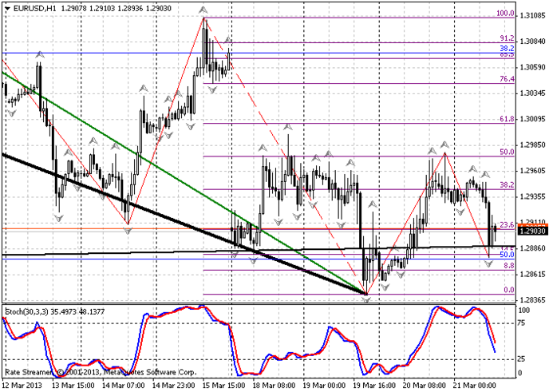The height and width of the screenshot is (392, 549).
Task: Click the chart symbol triangle icon beside EURUSD
Action: click(x=6, y=7)
